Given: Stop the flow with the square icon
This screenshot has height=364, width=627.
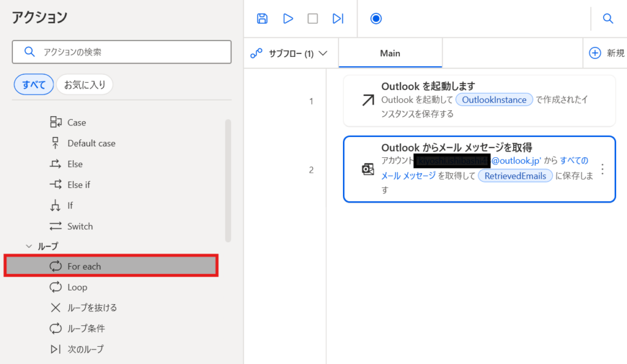Looking at the screenshot, I should tap(313, 19).
